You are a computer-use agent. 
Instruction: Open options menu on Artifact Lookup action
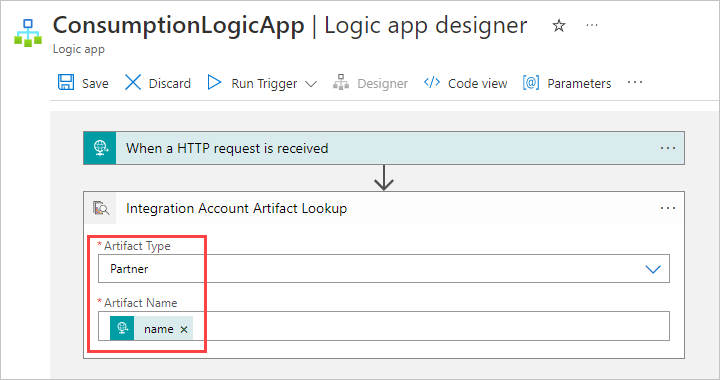coord(668,208)
